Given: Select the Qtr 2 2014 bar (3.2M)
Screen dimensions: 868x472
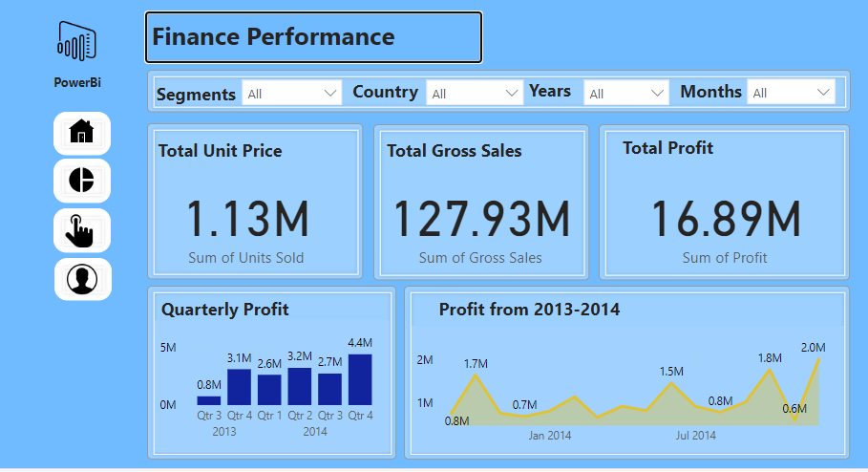Looking at the screenshot, I should pos(300,386).
